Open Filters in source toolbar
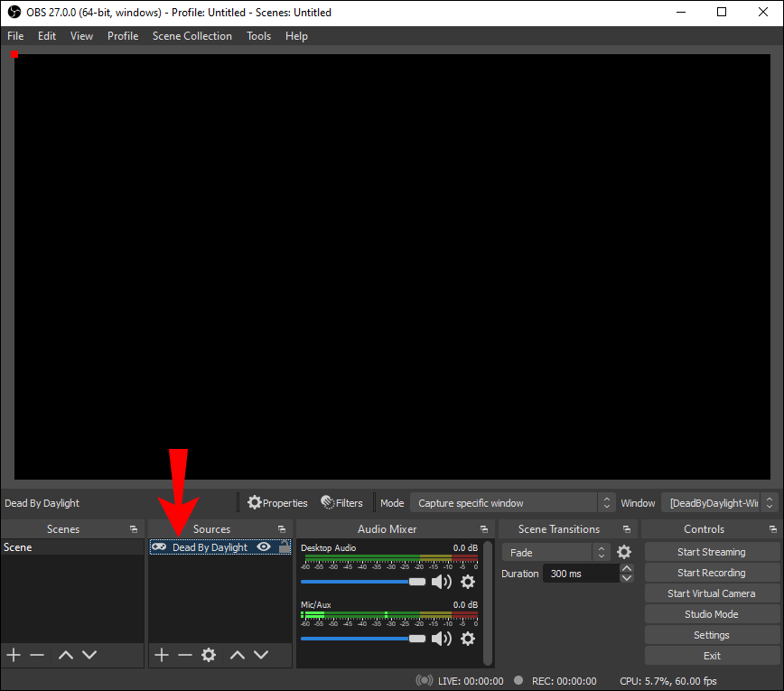Viewport: 784px width, 691px height. (x=342, y=502)
